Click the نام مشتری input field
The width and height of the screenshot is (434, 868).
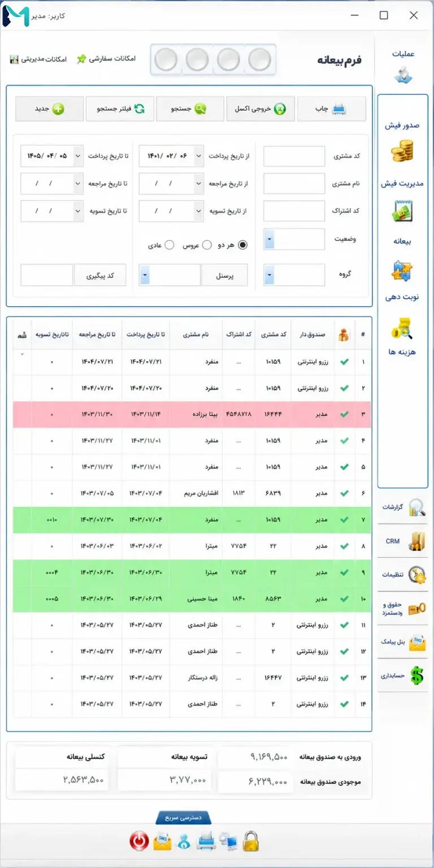point(294,184)
